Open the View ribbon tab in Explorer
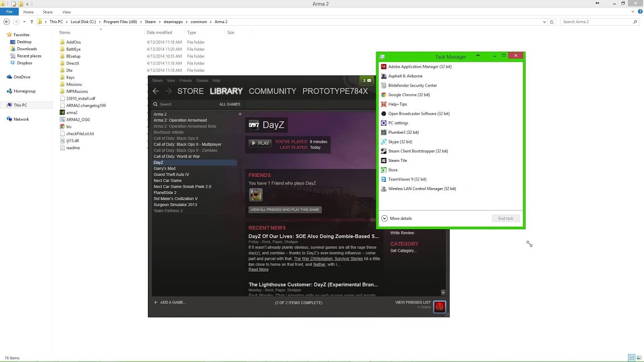The width and height of the screenshot is (644, 362). coord(66,12)
